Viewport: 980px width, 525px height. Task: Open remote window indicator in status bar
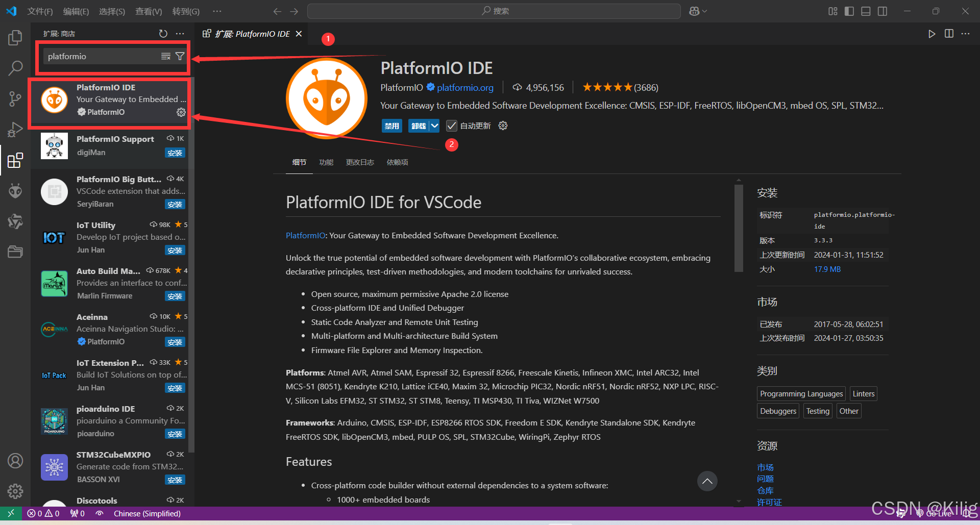click(11, 513)
